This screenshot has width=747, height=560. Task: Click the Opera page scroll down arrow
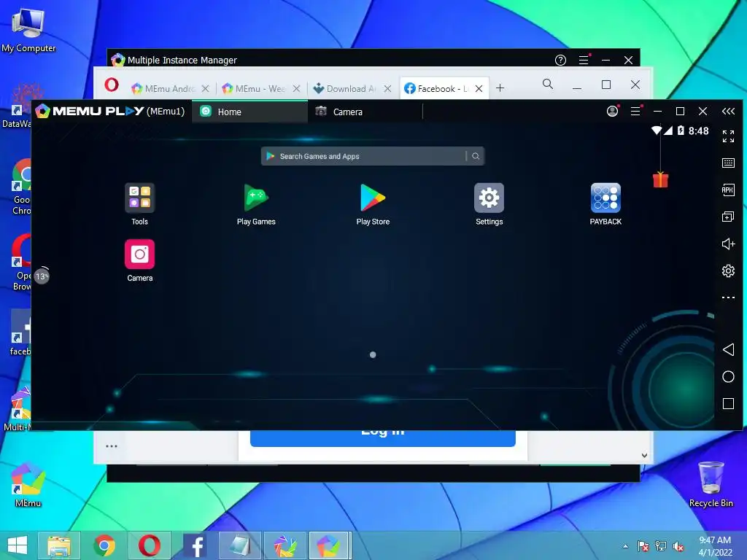pyautogui.click(x=644, y=455)
